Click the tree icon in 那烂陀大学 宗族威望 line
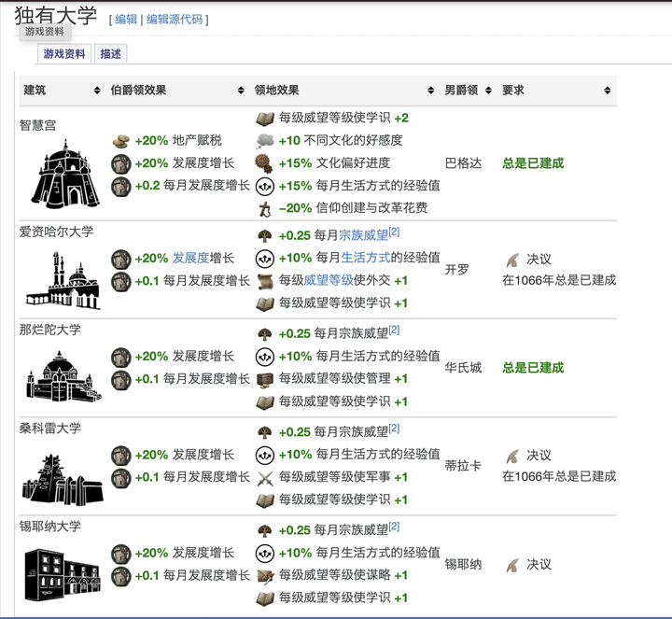Image resolution: width=672 pixels, height=619 pixels. 265,334
